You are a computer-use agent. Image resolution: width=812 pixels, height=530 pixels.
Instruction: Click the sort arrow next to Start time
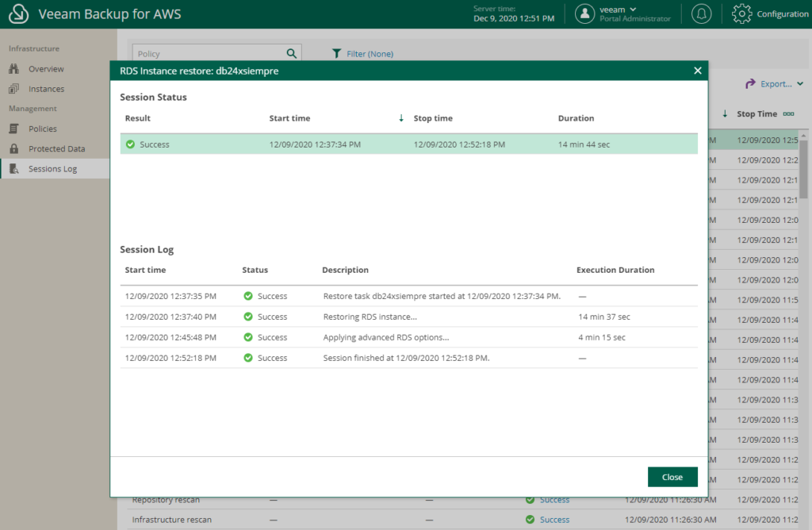pos(400,118)
